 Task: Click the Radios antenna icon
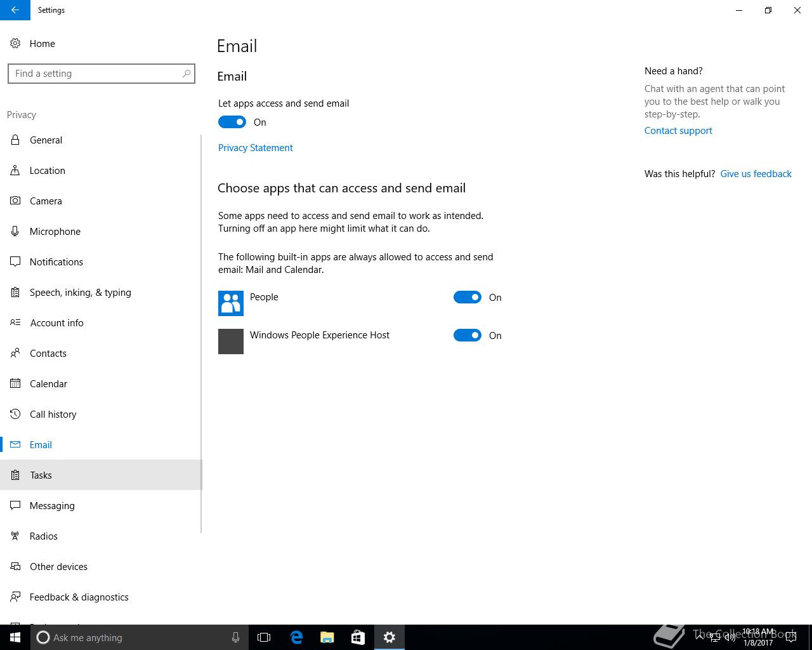(15, 536)
